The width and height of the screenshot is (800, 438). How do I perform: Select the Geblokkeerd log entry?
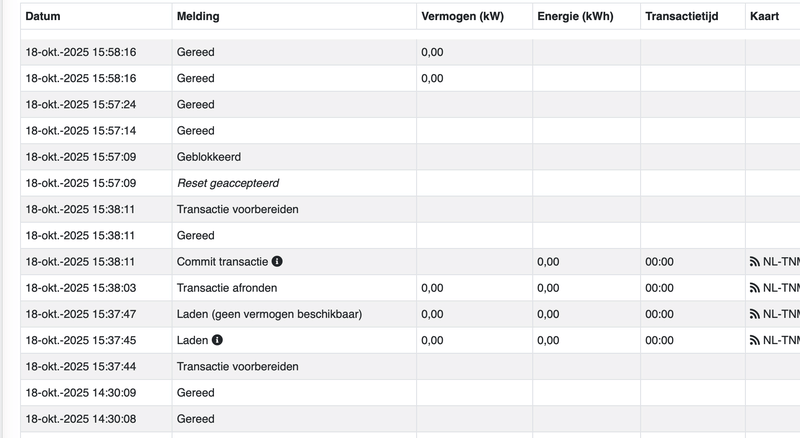point(209,157)
